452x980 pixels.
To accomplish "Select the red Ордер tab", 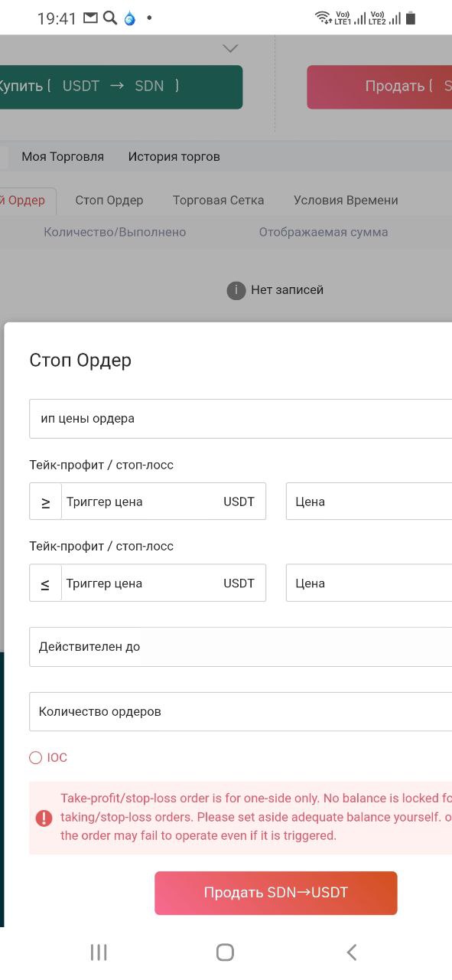I will [x=27, y=201].
